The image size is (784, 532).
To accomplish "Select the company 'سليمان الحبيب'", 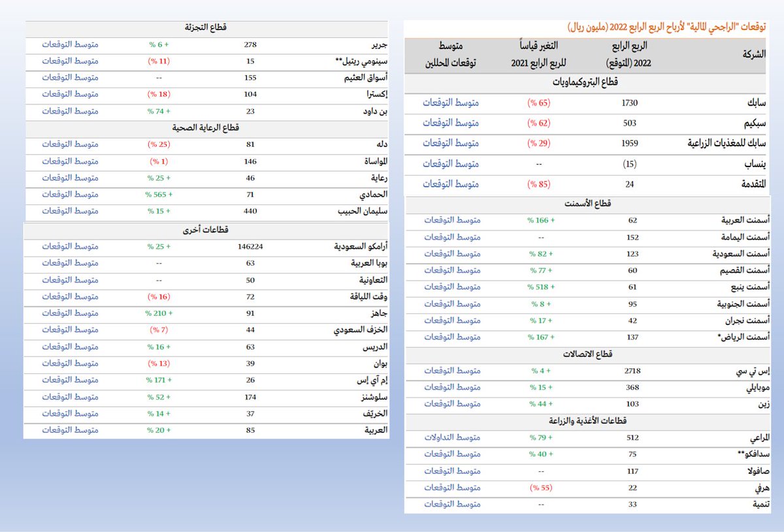I will 363,211.
